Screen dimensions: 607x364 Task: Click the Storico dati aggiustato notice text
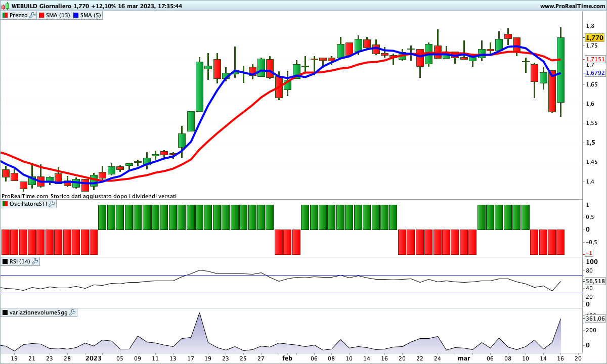113,196
